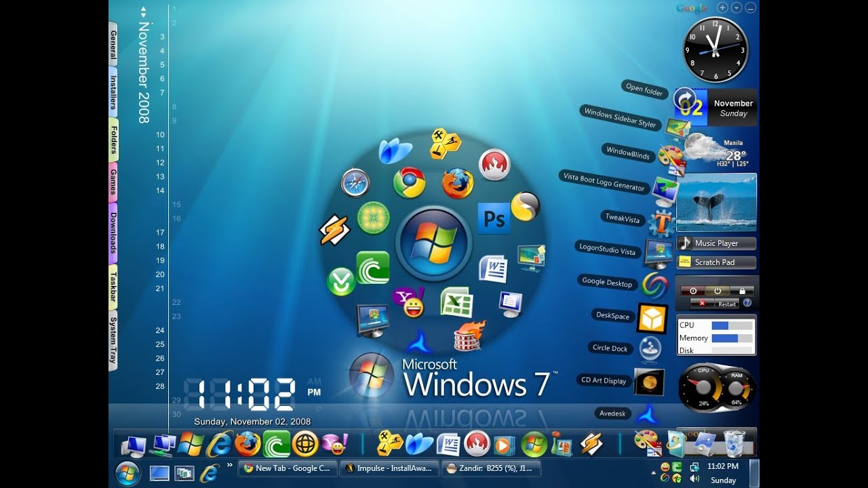Switch to the General side tab
Image resolution: width=868 pixels, height=488 pixels.
click(113, 43)
